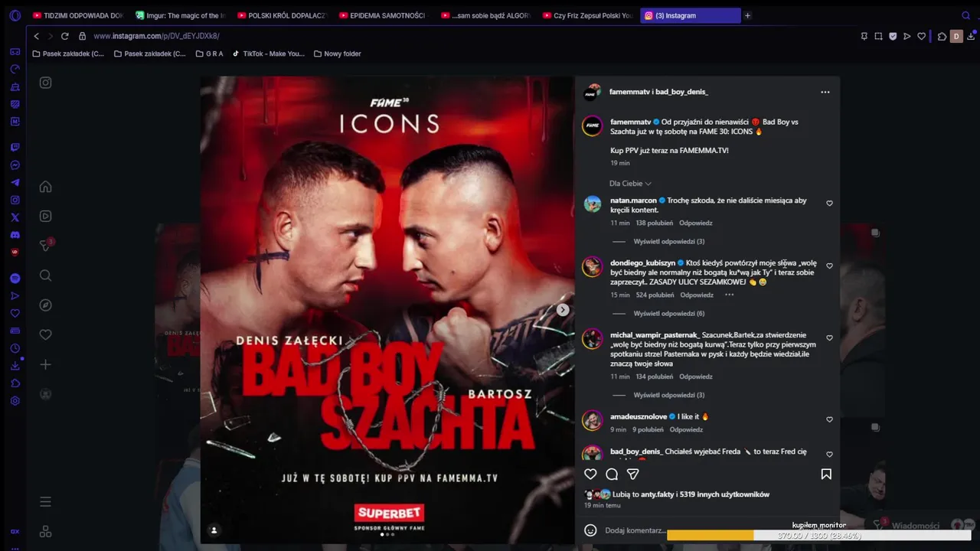Expand replies under natan.marcon comment (3)
Screen dimensions: 980x551
pyautogui.click(x=668, y=242)
